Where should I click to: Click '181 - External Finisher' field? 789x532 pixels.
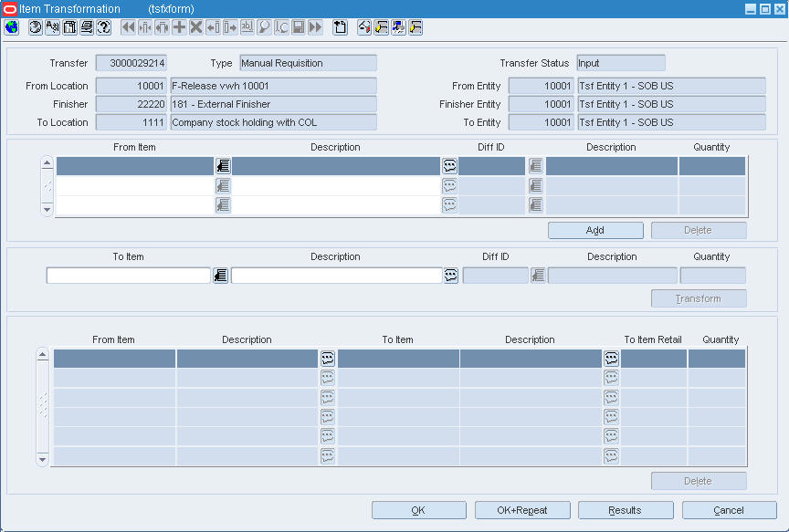[273, 104]
